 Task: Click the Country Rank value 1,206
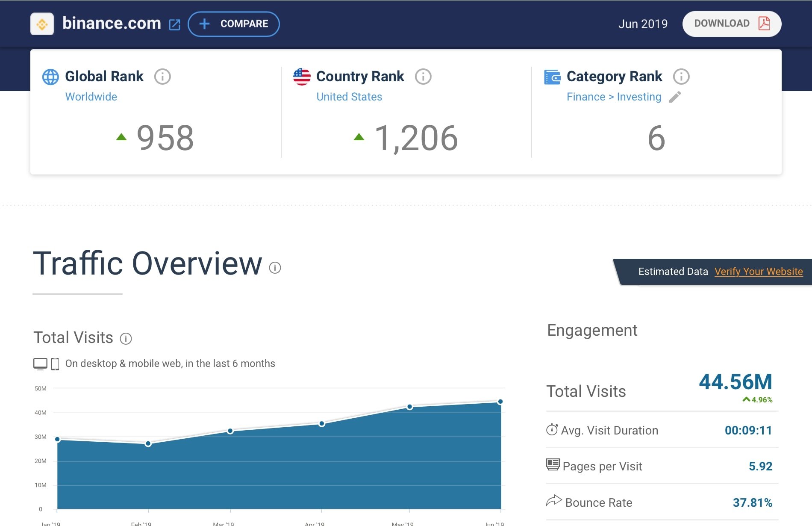point(416,138)
